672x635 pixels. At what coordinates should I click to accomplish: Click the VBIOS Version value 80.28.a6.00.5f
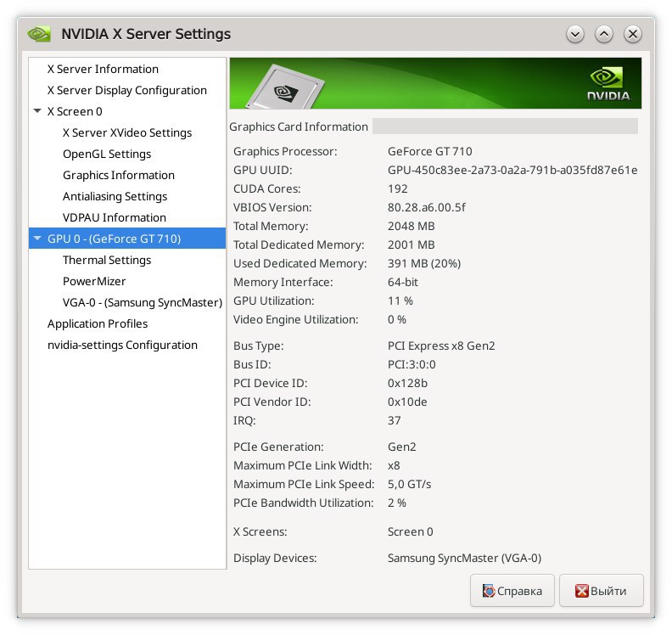pos(427,207)
